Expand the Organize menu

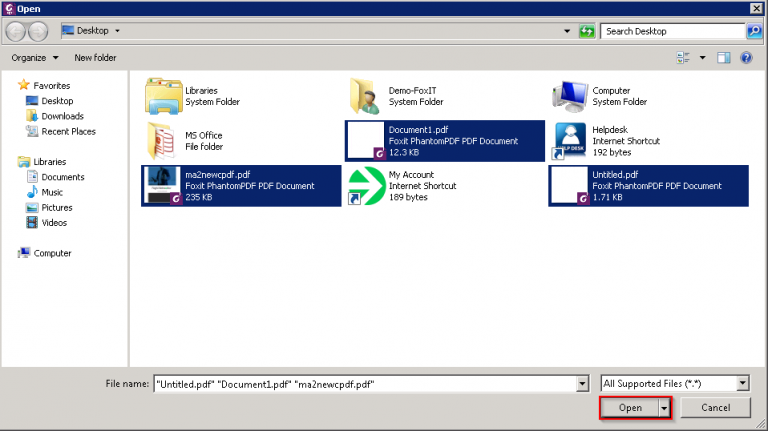[x=36, y=58]
